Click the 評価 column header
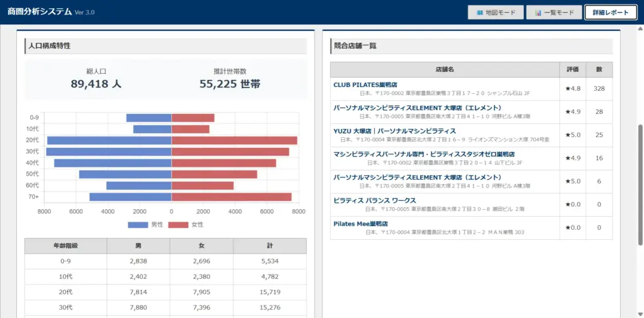The width and height of the screenshot is (644, 318). coord(572,70)
